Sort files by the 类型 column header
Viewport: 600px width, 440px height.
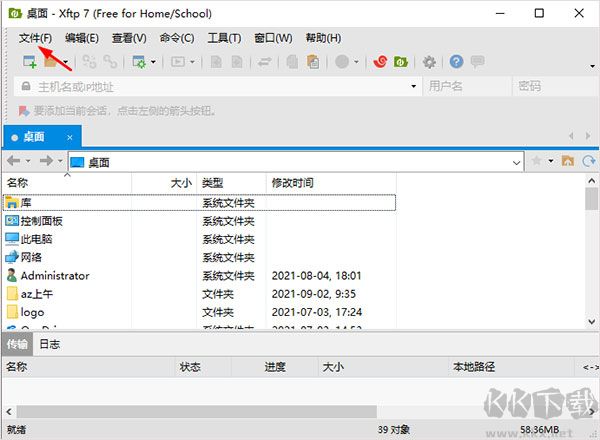pos(232,183)
